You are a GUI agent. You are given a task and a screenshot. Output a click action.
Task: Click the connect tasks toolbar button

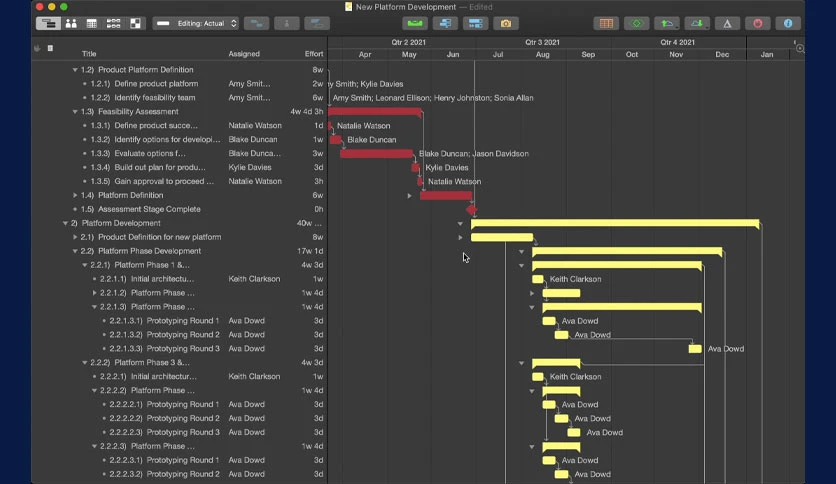[257, 23]
